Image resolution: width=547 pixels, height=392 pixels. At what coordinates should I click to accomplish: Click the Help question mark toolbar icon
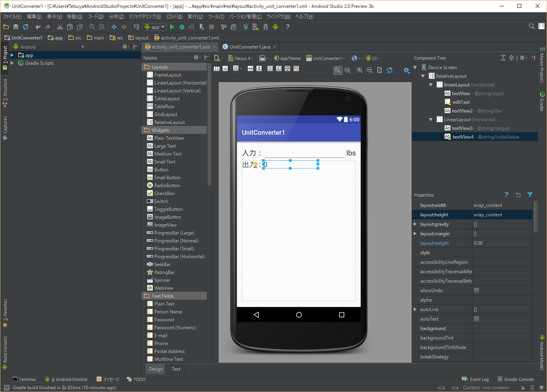tap(288, 27)
